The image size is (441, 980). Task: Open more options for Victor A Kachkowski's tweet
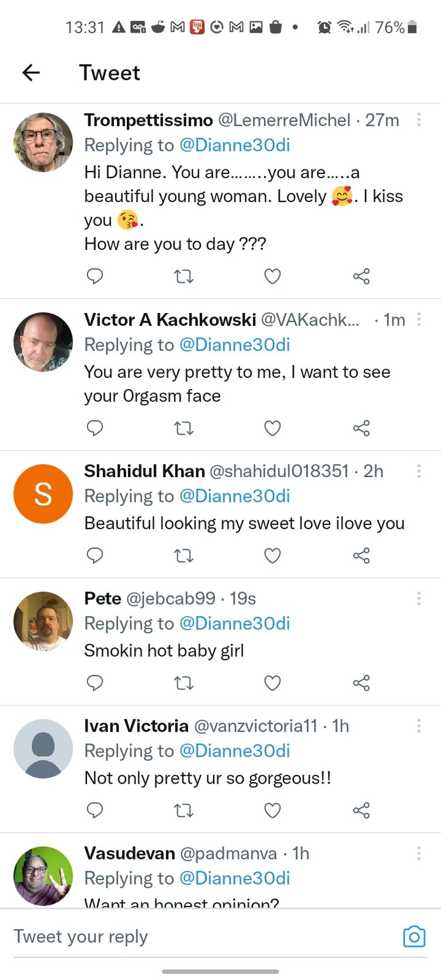(x=419, y=319)
